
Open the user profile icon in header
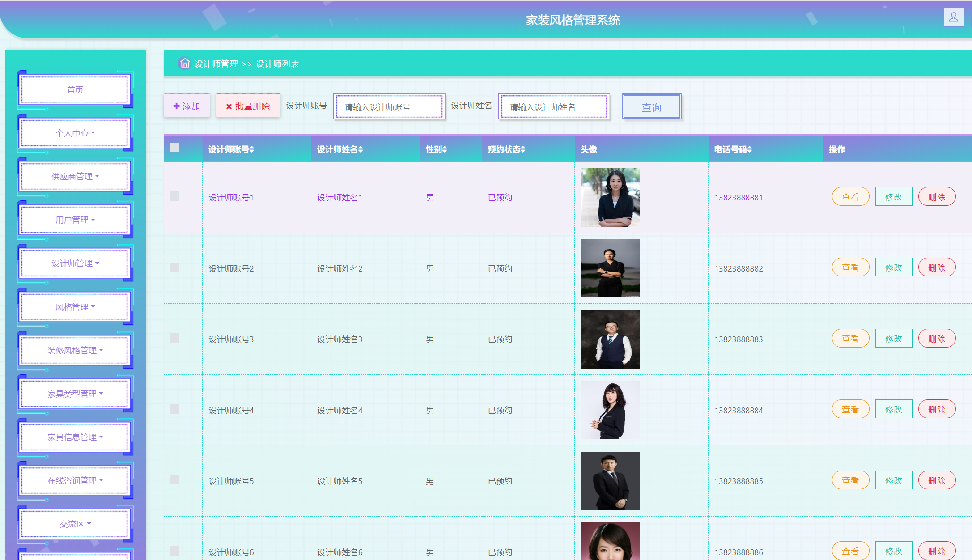(953, 17)
